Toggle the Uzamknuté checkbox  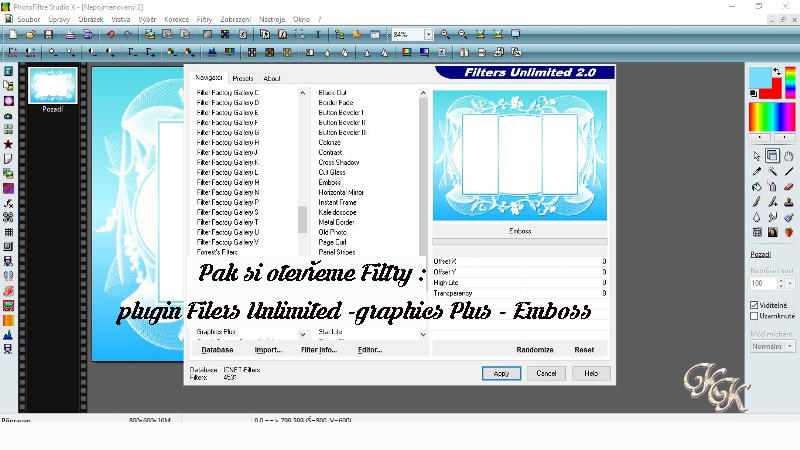[x=754, y=316]
